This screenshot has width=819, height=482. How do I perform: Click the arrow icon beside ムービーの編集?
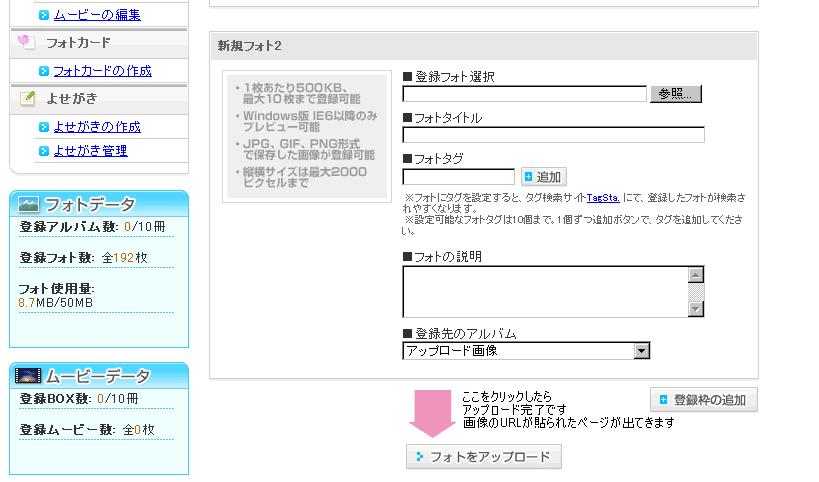[x=44, y=15]
